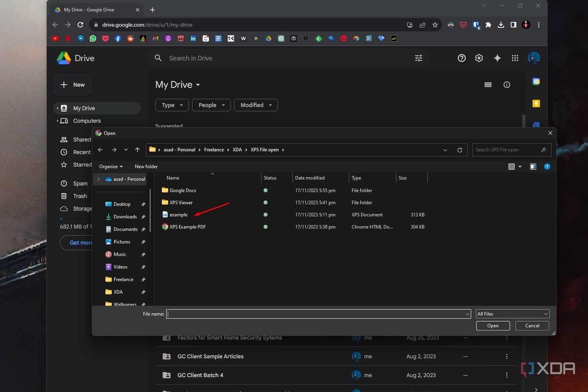Select Downloads in quick access
Viewport: 588px width, 392px height.
click(x=125, y=217)
